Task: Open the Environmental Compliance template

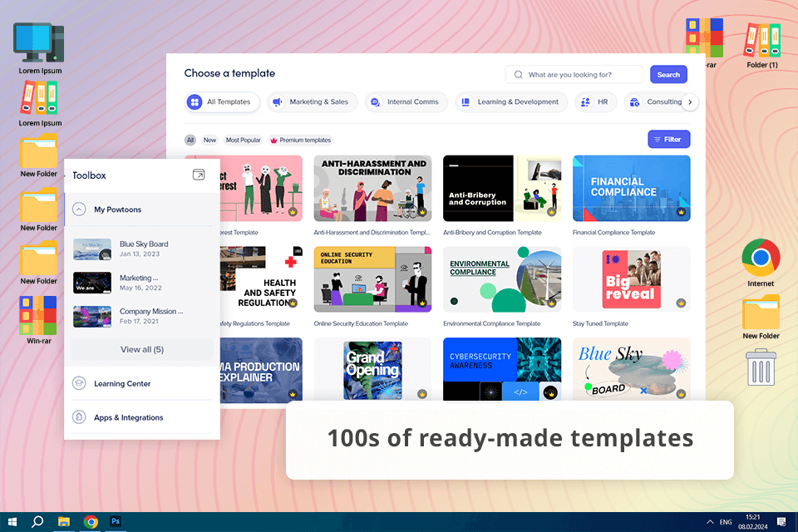Action: [502, 279]
